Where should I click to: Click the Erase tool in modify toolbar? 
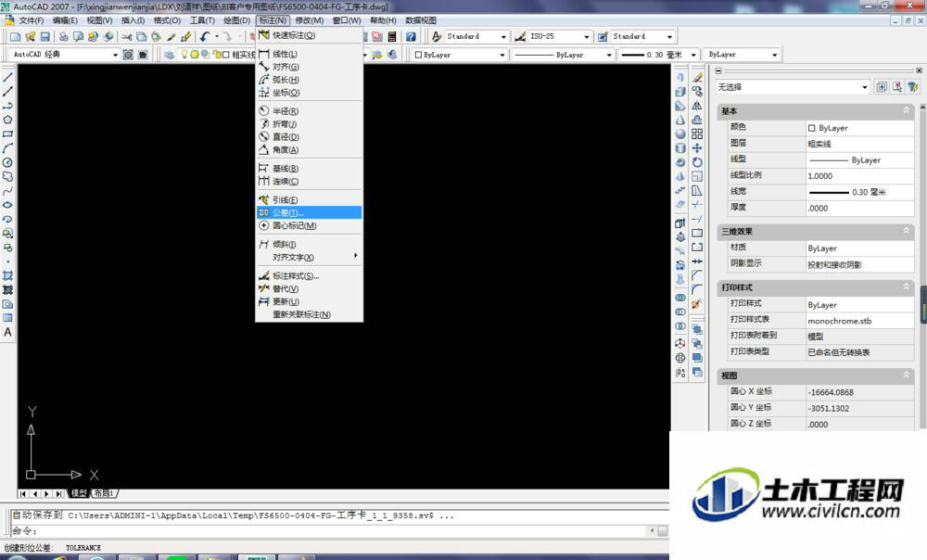[x=698, y=78]
